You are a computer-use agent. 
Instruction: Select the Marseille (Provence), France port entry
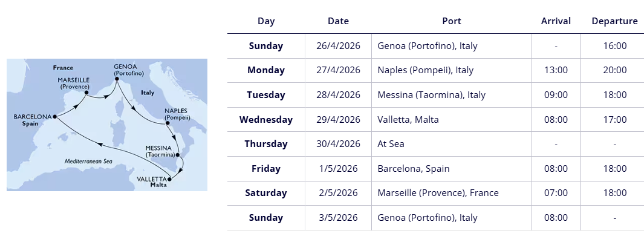pos(438,193)
